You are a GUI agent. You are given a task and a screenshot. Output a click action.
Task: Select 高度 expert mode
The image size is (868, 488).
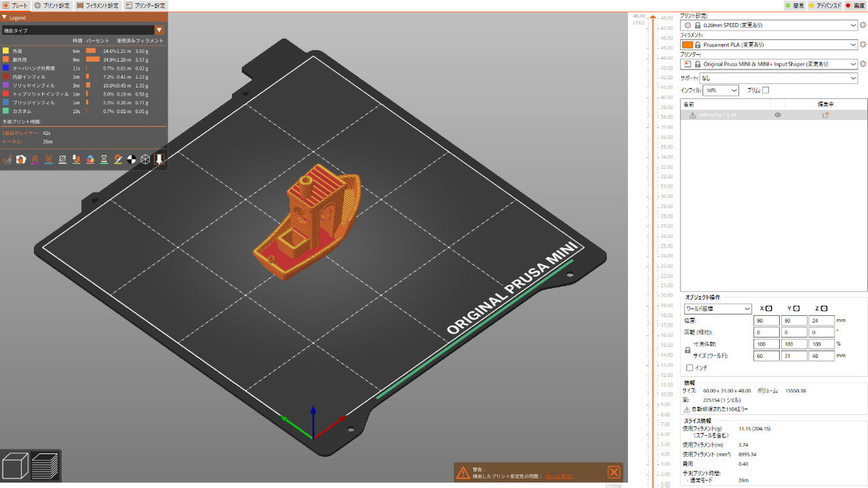(856, 5)
